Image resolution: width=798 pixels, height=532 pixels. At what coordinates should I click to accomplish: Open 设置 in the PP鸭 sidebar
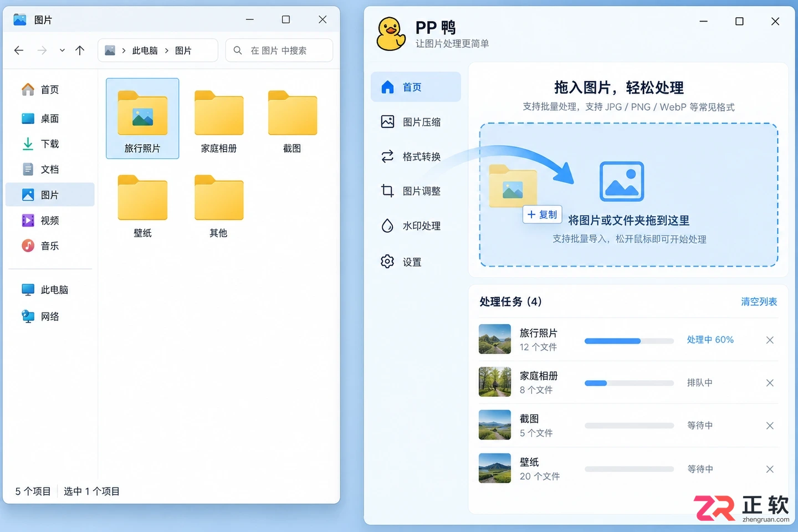(x=415, y=262)
